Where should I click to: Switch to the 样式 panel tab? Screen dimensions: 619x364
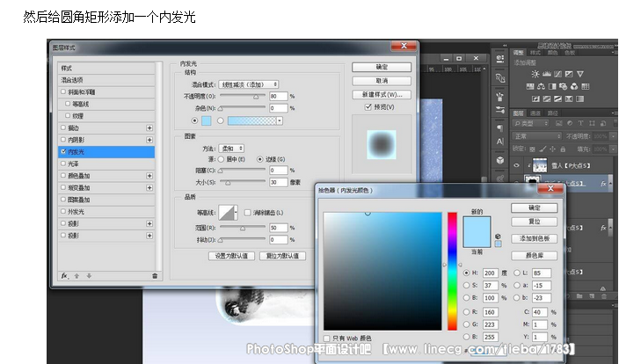pyautogui.click(x=535, y=53)
